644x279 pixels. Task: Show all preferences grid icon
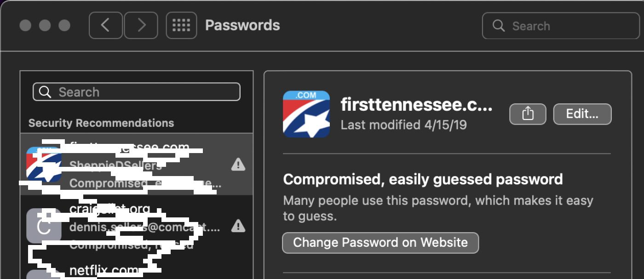pyautogui.click(x=181, y=25)
